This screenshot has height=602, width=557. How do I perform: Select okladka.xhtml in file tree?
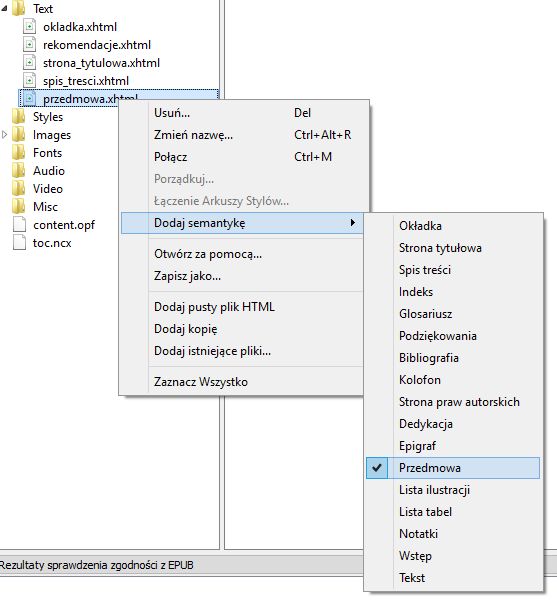(80, 27)
